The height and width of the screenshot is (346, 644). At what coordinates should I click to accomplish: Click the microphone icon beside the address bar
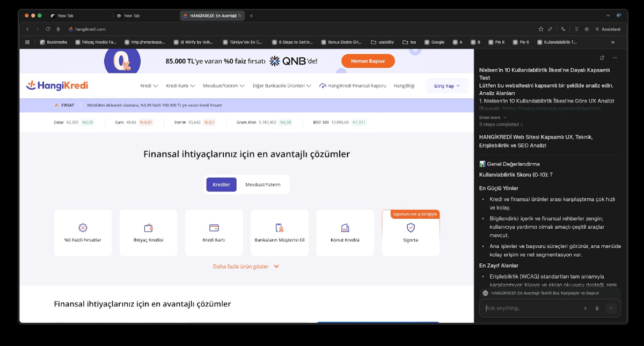pos(58,29)
